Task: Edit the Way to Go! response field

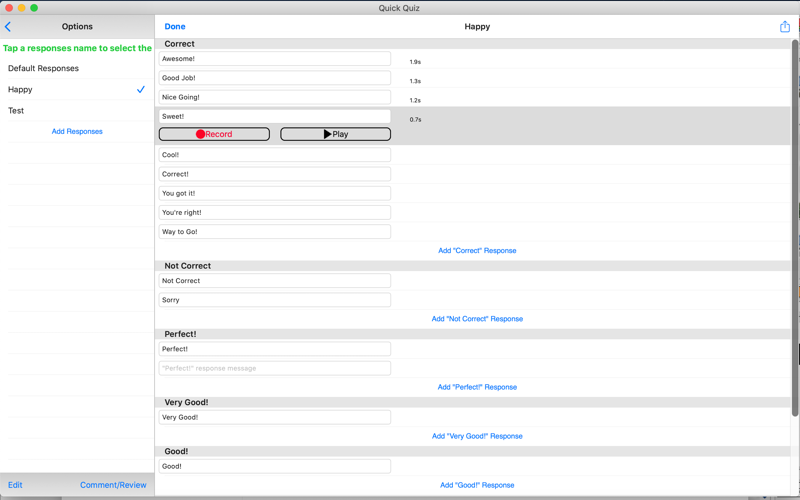Action: click(274, 232)
